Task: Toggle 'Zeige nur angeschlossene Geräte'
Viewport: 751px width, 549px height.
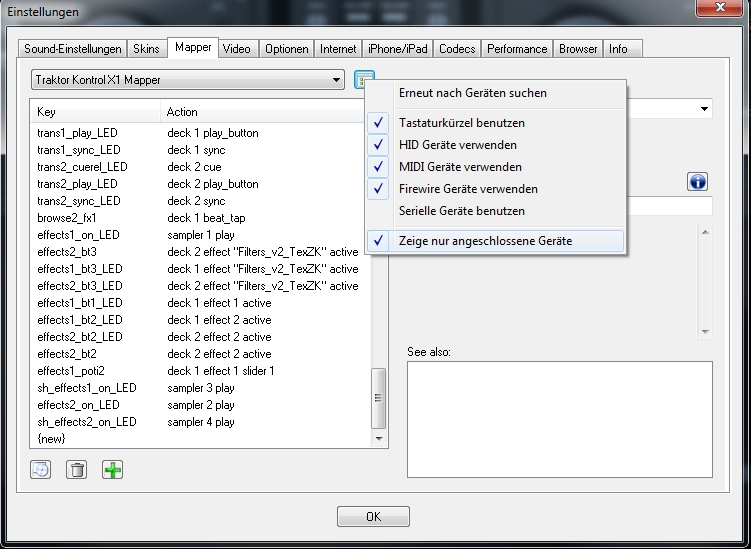Action: click(x=482, y=240)
